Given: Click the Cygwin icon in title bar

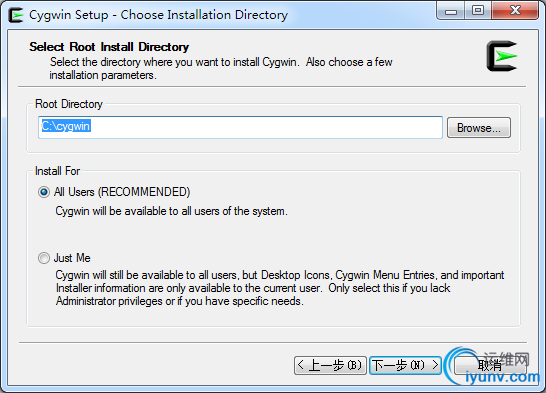Looking at the screenshot, I should tap(15, 15).
